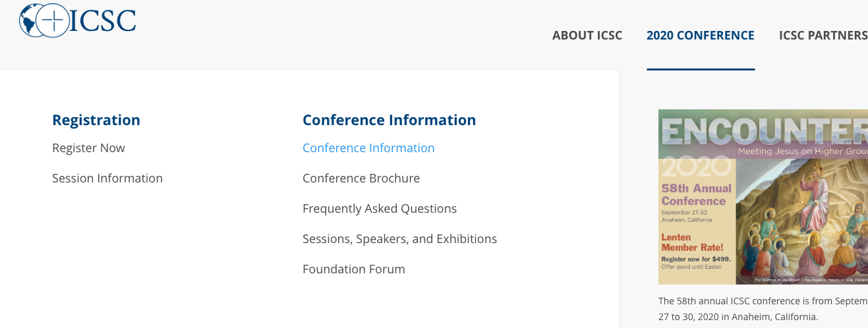Visit the Foundation Forum link
The height and width of the screenshot is (328, 868).
(x=354, y=269)
